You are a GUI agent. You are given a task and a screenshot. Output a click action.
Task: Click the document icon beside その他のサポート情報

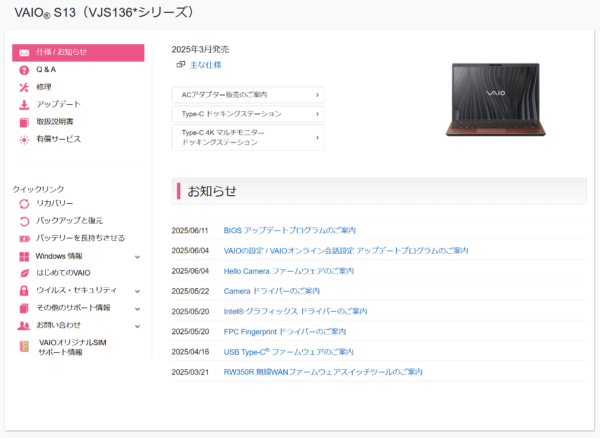click(24, 308)
